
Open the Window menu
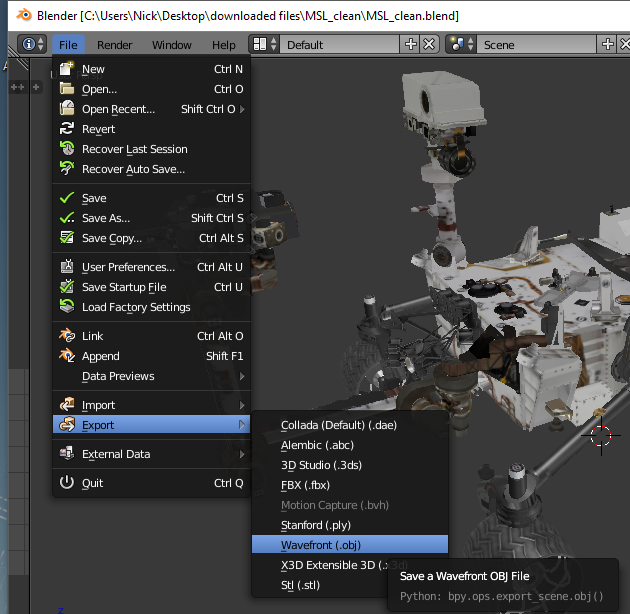click(172, 45)
